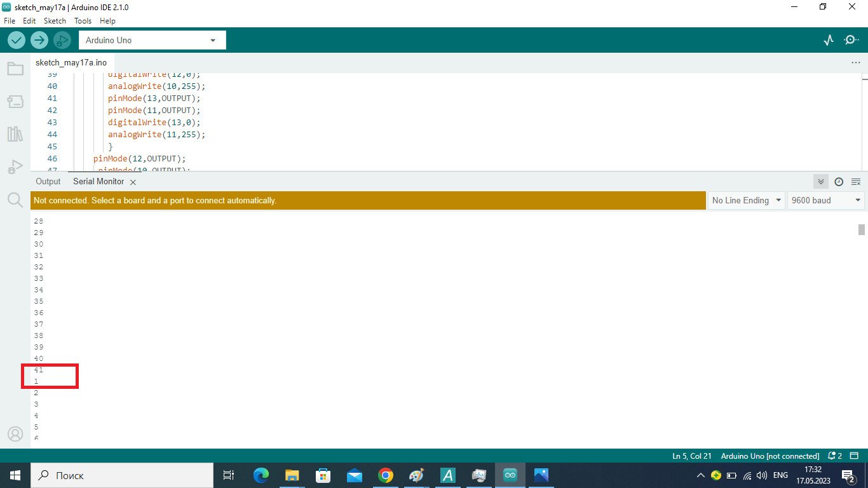Screen dimensions: 868x488
Task: Close the Serial Monitor tab
Action: 133,182
